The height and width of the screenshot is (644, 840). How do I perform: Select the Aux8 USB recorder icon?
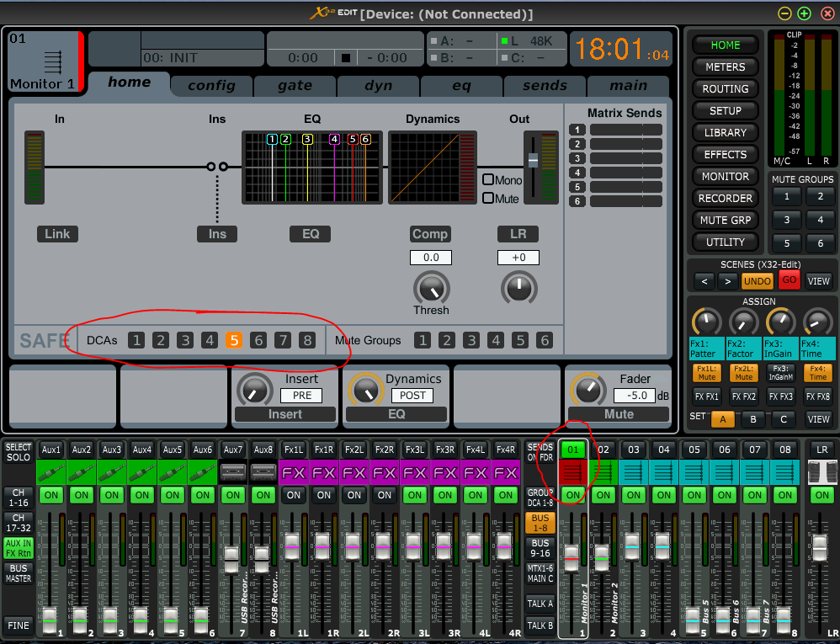(263, 472)
